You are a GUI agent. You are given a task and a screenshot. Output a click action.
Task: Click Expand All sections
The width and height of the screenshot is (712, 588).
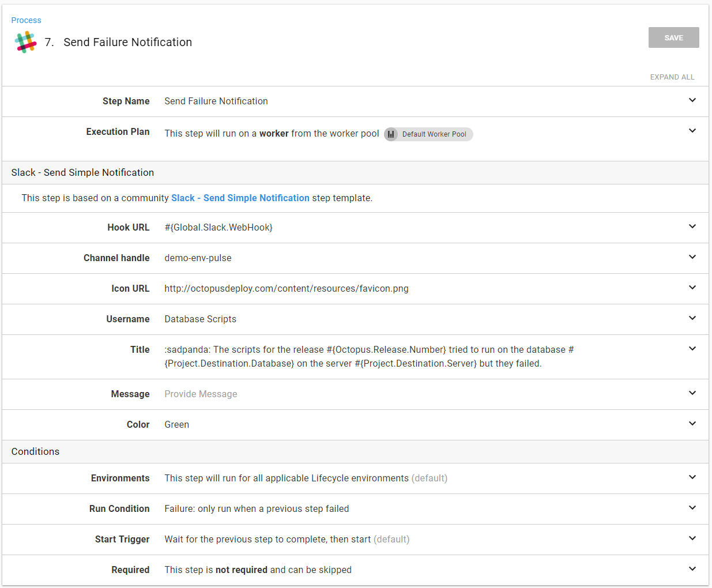tap(672, 77)
